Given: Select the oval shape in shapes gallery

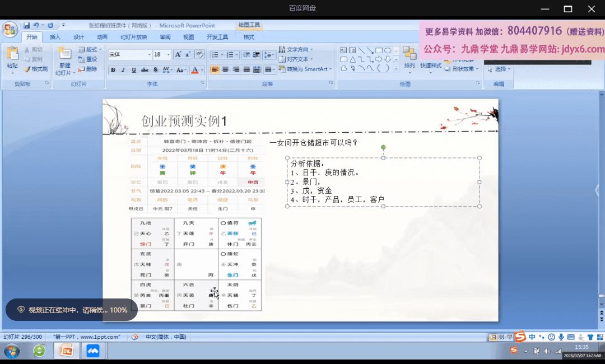Looking at the screenshot, I should click(x=388, y=50).
